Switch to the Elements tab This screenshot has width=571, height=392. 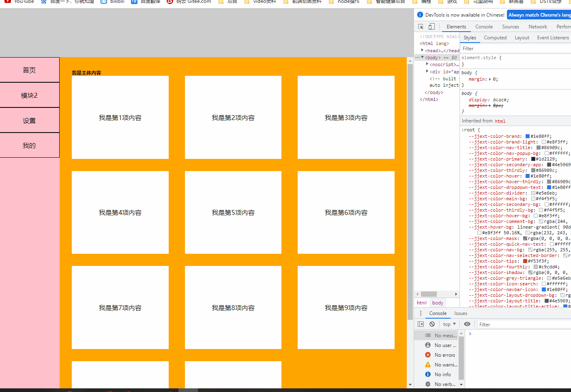(x=456, y=27)
